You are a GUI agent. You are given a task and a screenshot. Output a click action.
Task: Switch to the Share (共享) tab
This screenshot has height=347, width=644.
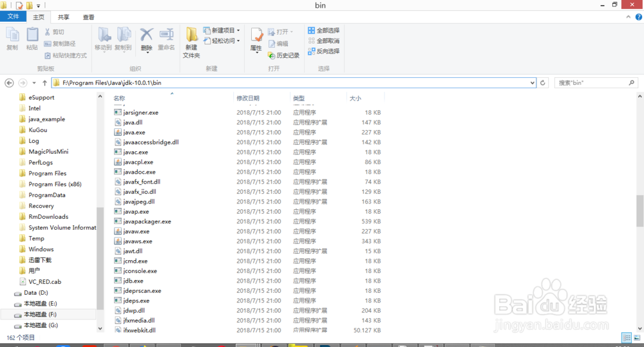[x=63, y=17]
